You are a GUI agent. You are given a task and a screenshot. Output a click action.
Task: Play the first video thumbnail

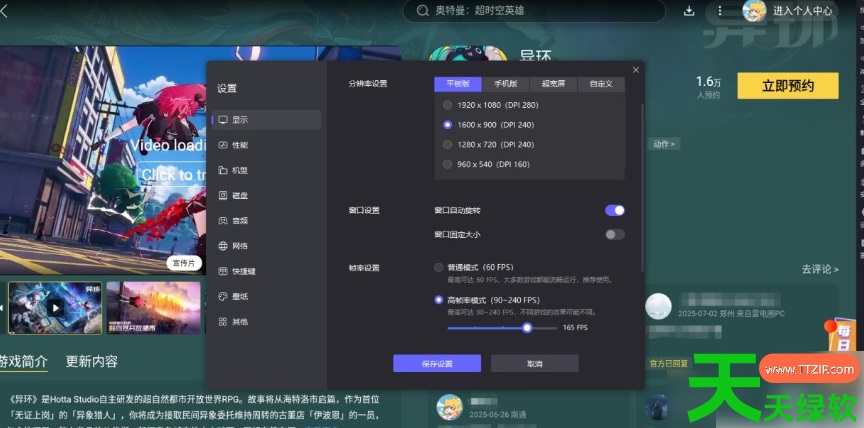55,307
